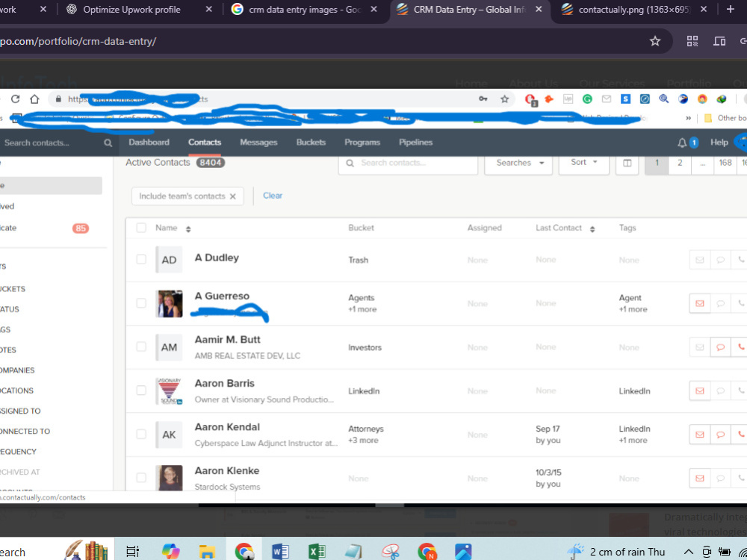Image resolution: width=747 pixels, height=560 pixels.
Task: Click Aaron Barris profile thumbnail
Action: coord(169,391)
